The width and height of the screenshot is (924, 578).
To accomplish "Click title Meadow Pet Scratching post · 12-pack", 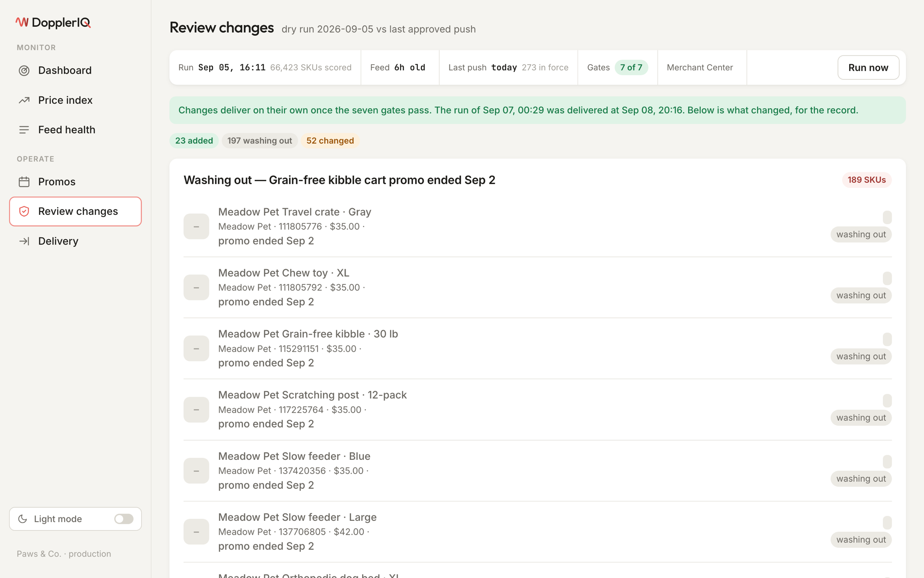I will (x=312, y=395).
